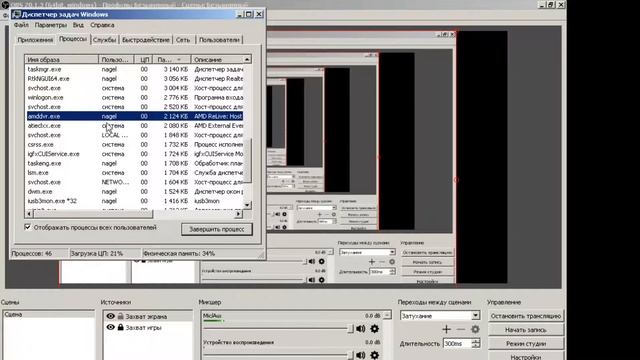
Task: Toggle visibility of Захват игры source
Action: coord(111,327)
